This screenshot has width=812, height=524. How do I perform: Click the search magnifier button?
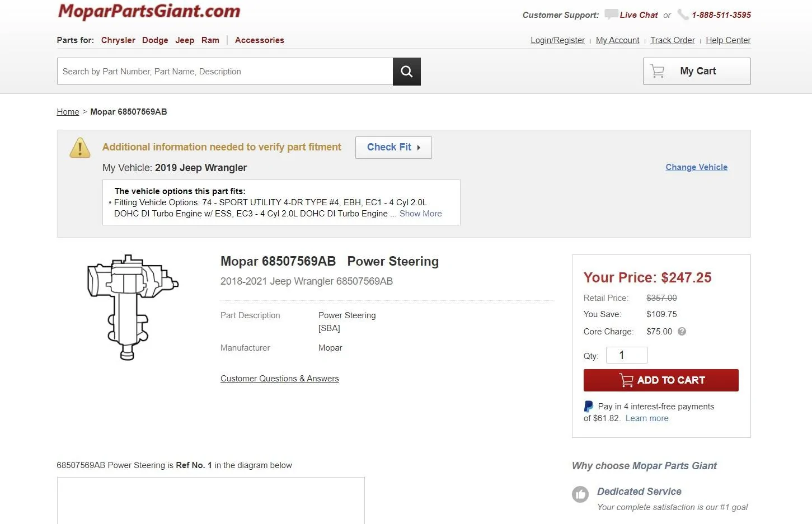407,72
